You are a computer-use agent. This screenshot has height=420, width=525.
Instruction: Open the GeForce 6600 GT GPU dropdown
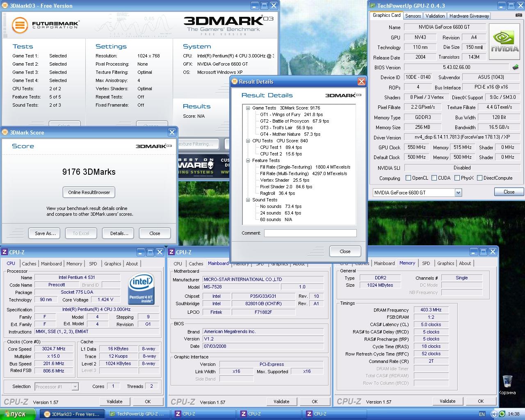(458, 193)
